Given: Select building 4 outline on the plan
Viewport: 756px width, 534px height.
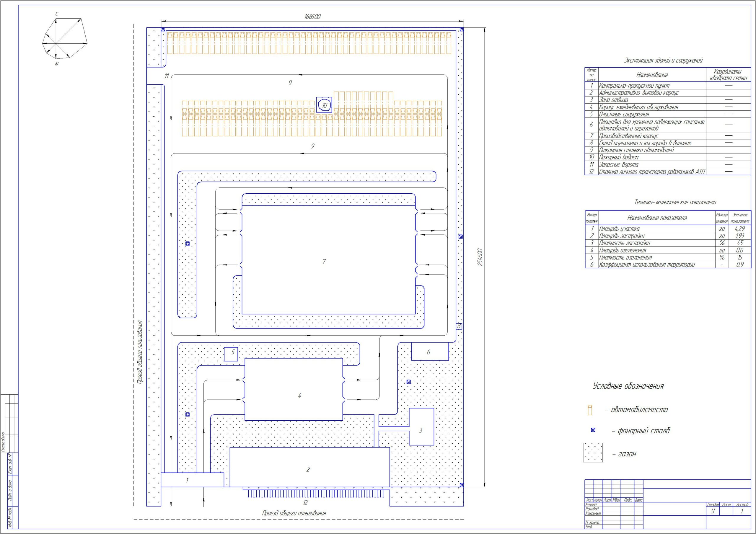Looking at the screenshot, I should tap(294, 389).
